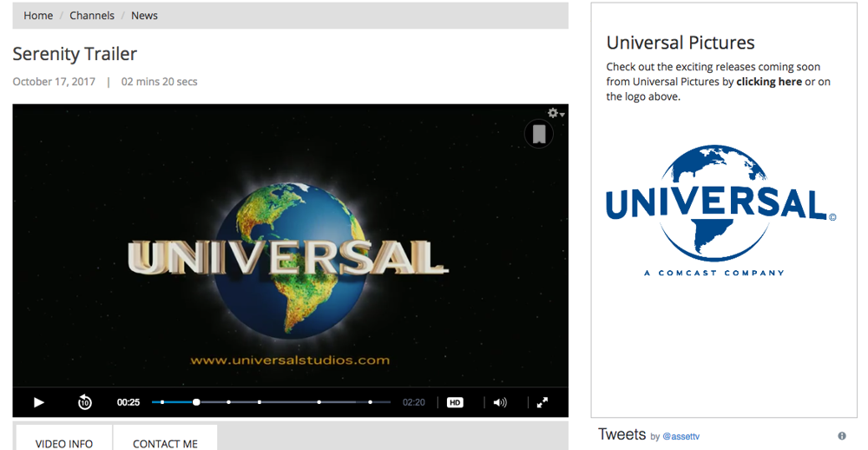Follow the 'clicking here' link

[769, 82]
